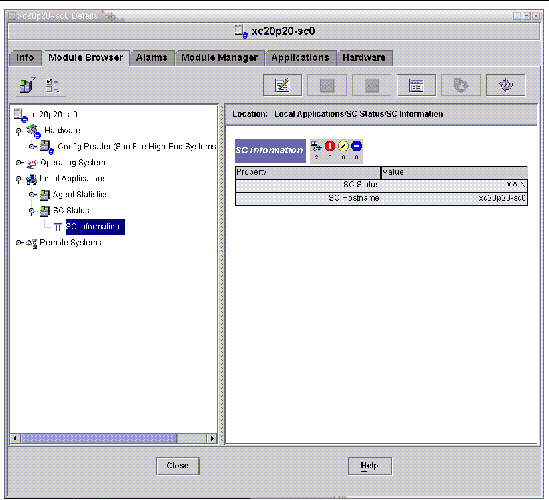
Task: Click the Close button
Action: 178,466
